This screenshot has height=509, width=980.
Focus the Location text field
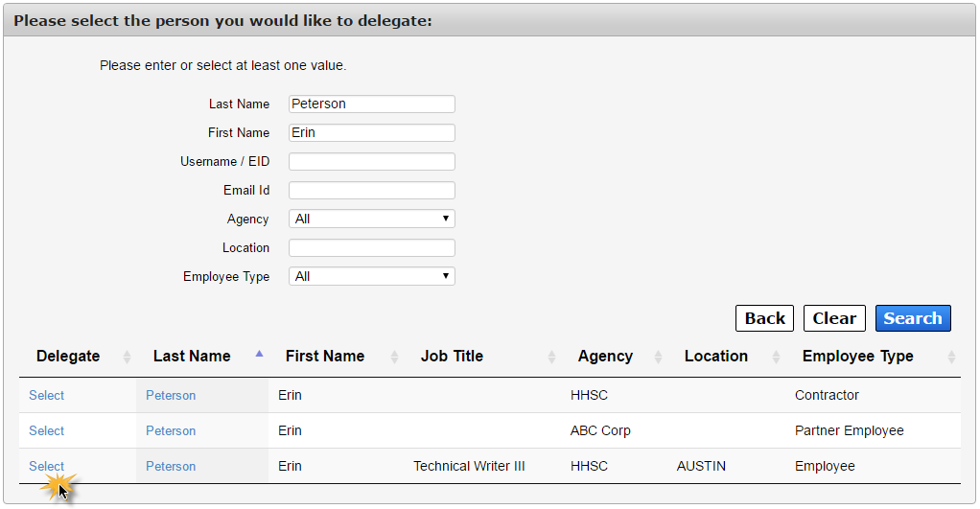click(x=372, y=247)
